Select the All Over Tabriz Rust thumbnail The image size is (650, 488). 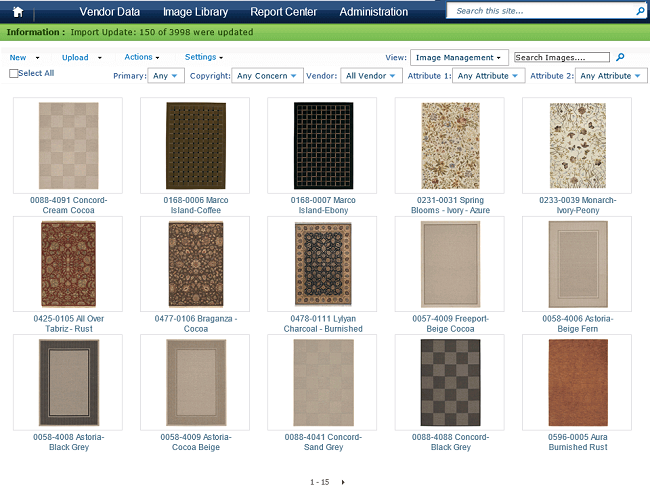[68, 264]
